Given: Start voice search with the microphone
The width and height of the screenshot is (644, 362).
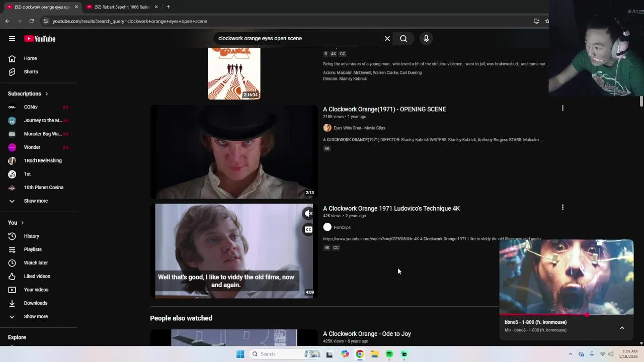Looking at the screenshot, I should coord(426,39).
